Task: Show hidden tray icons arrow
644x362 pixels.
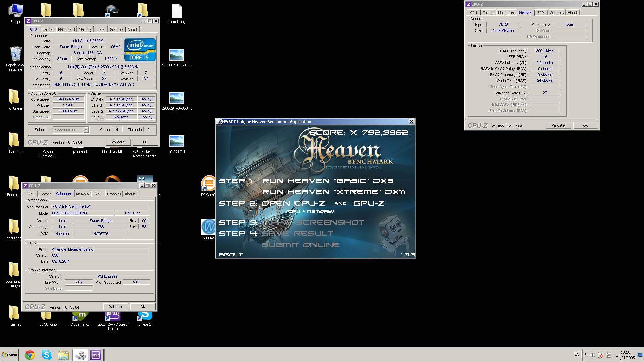Action: click(x=585, y=355)
